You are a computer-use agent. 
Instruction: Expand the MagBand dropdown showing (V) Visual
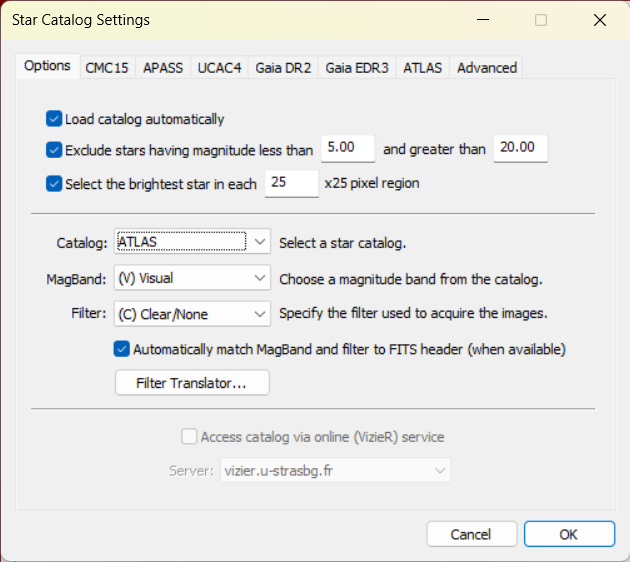[x=192, y=278]
